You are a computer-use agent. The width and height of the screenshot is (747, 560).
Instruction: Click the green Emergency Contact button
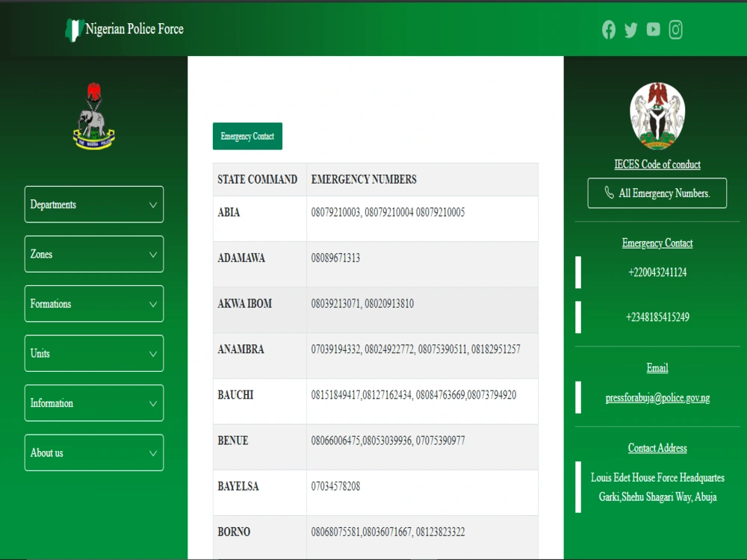pyautogui.click(x=247, y=136)
